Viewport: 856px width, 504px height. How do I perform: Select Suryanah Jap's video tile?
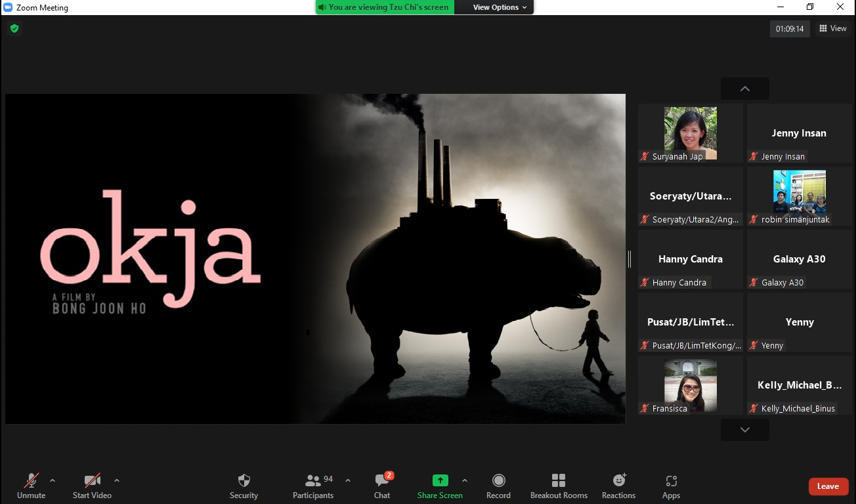pyautogui.click(x=691, y=133)
